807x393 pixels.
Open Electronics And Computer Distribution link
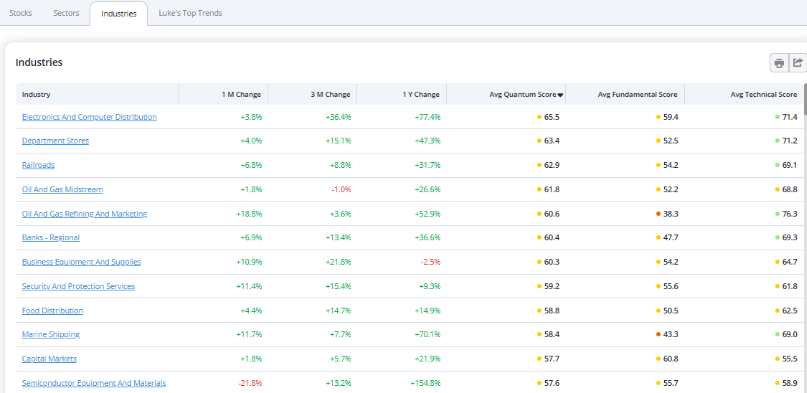89,117
